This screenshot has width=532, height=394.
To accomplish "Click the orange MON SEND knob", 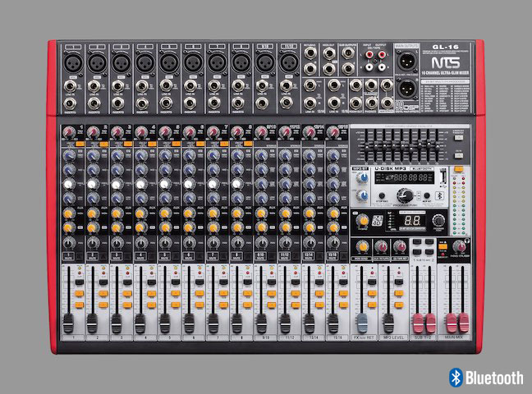I will (363, 247).
